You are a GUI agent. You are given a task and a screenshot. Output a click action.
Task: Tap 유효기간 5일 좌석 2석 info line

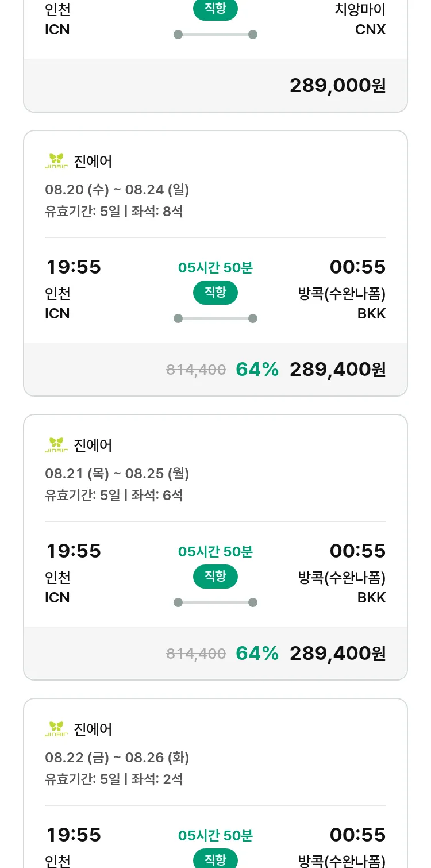pos(114,779)
